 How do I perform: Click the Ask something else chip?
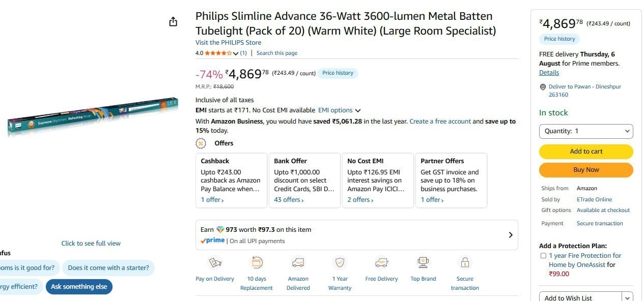pyautogui.click(x=79, y=287)
